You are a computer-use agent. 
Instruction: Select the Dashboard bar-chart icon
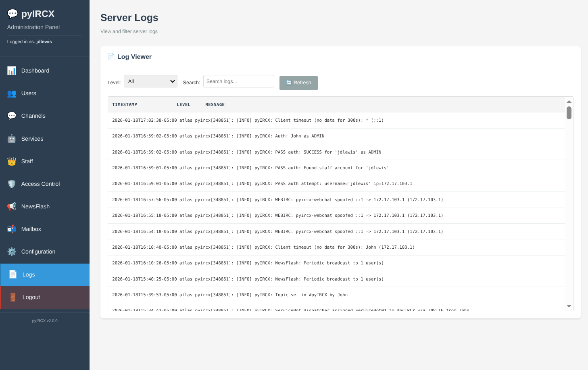(12, 71)
